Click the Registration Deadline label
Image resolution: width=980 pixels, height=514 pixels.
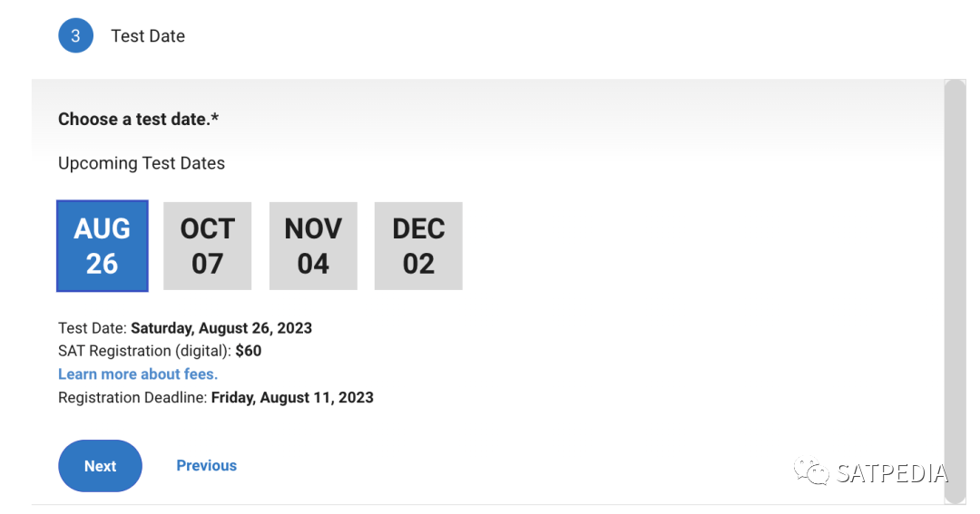click(x=132, y=398)
